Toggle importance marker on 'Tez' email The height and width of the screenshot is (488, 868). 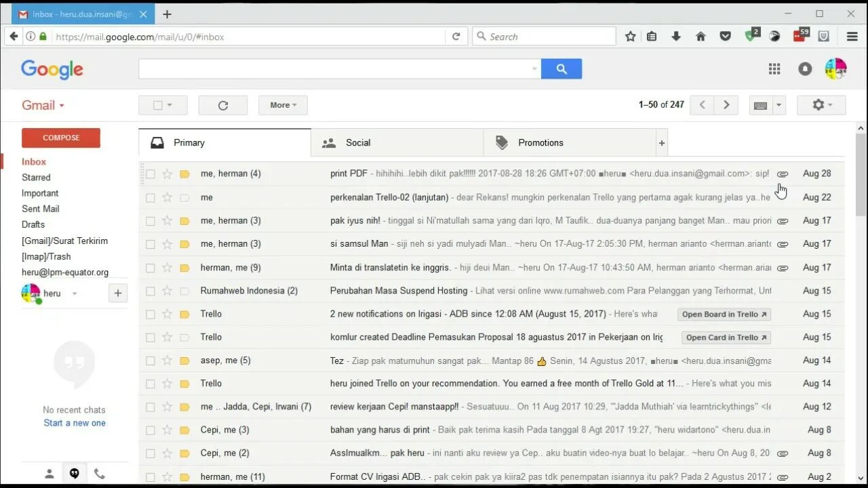point(184,361)
